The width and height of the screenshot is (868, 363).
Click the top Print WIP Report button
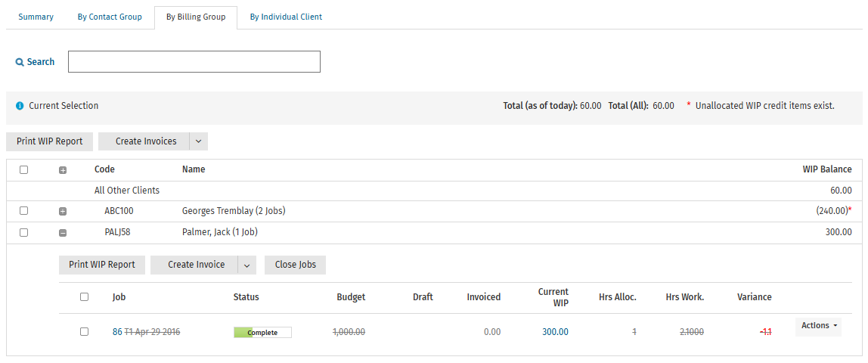[x=50, y=141]
